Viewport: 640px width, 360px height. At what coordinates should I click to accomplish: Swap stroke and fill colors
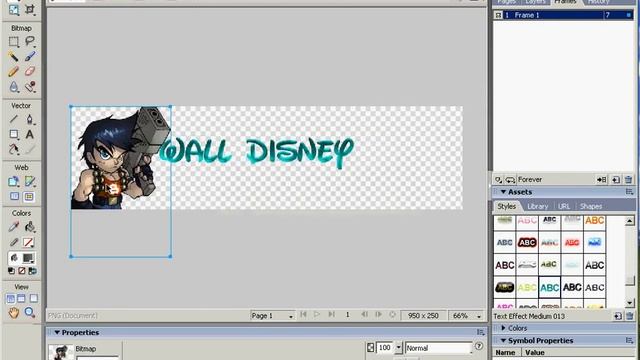pyautogui.click(x=32, y=271)
